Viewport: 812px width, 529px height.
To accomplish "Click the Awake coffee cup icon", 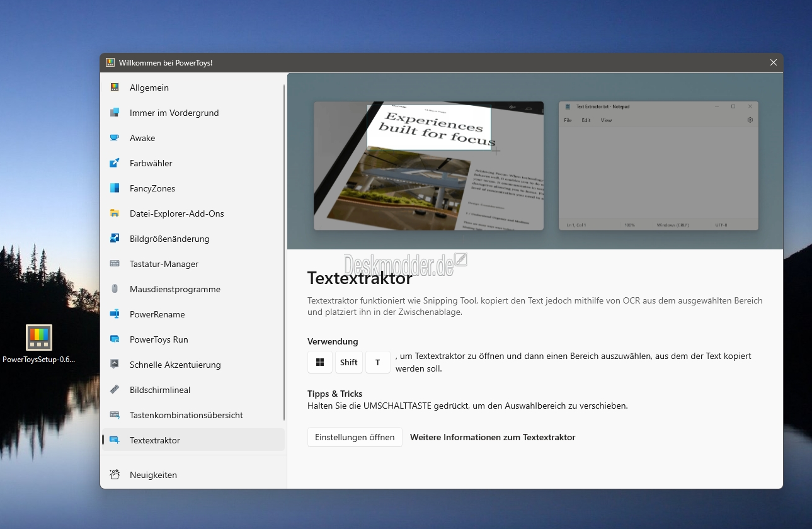I will coord(115,138).
